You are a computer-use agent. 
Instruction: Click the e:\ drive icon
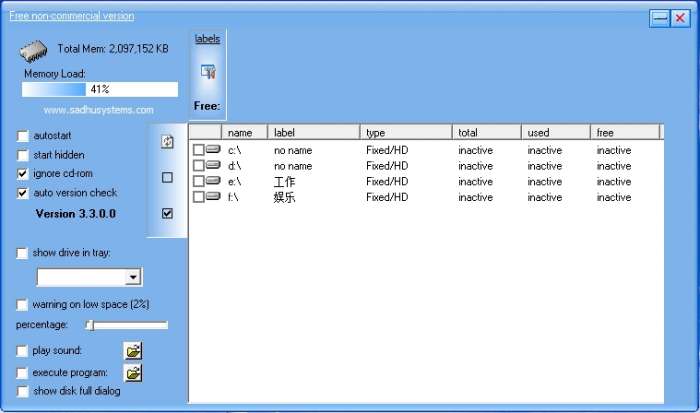(x=213, y=180)
